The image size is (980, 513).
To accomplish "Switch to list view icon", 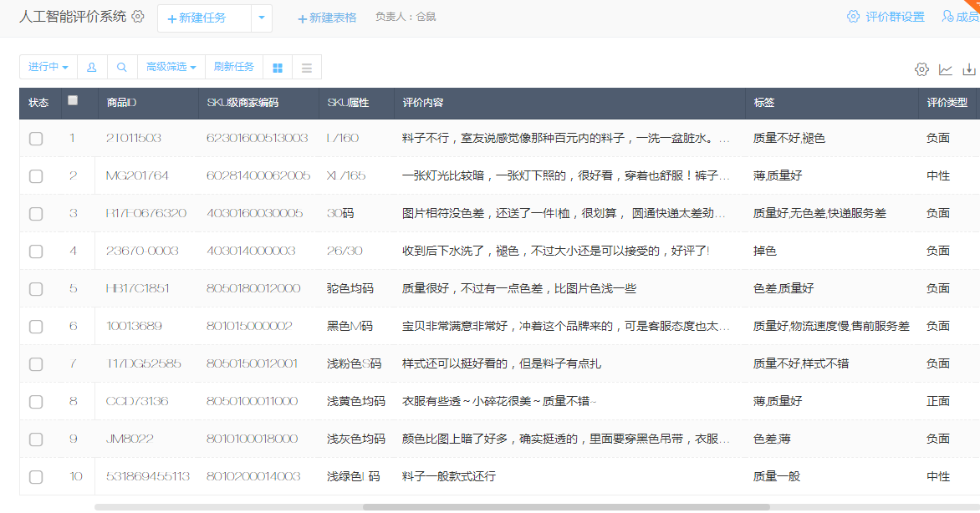I will pyautogui.click(x=307, y=68).
